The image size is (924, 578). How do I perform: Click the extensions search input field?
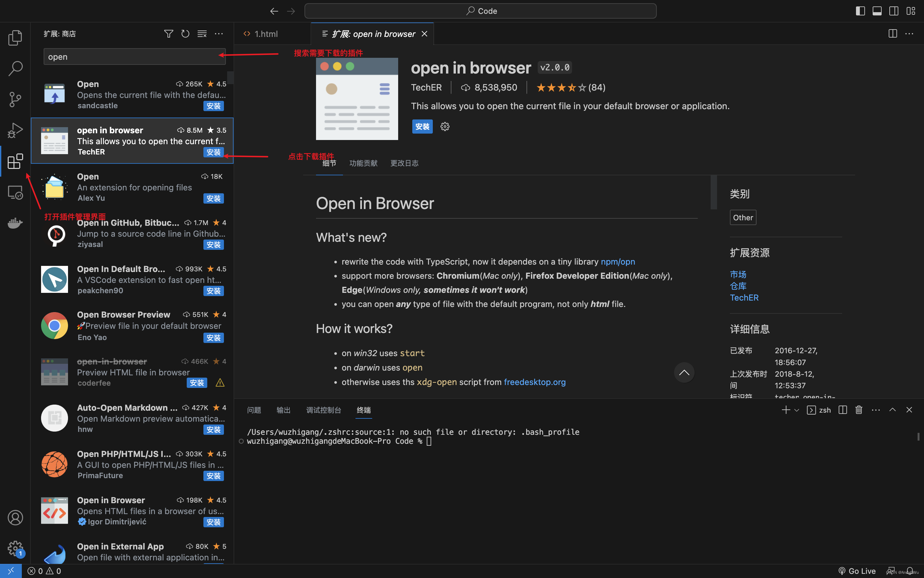[134, 57]
